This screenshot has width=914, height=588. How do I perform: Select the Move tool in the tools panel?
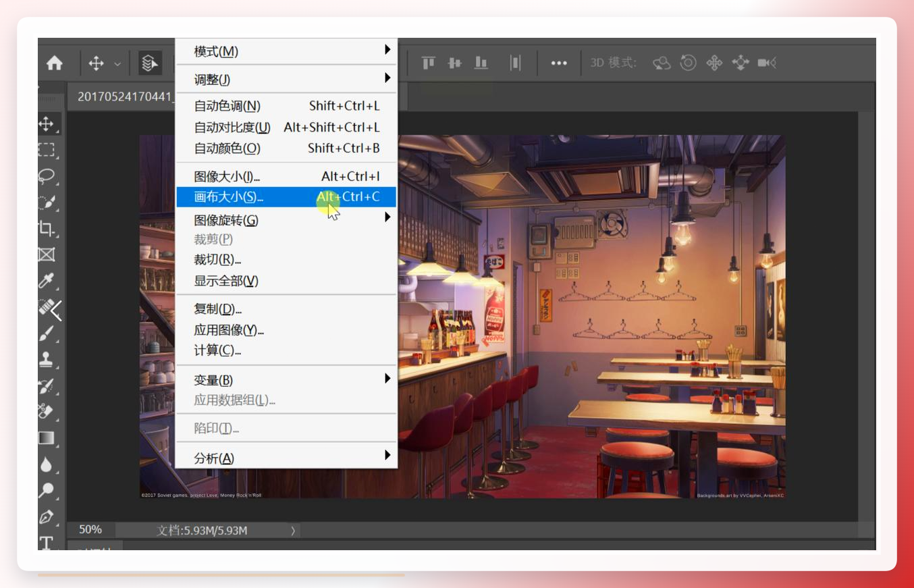(x=46, y=124)
